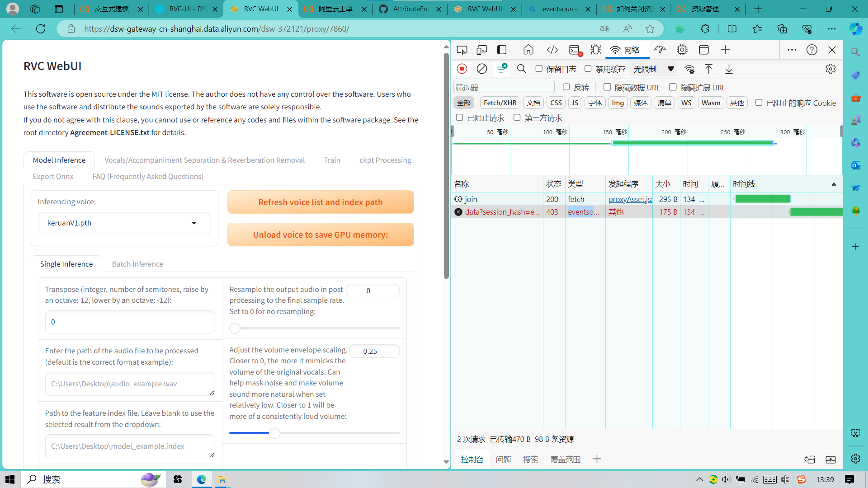Check 第三方请求 third-party requests checkbox
Image resolution: width=868 pixels, height=488 pixels.
pyautogui.click(x=517, y=117)
